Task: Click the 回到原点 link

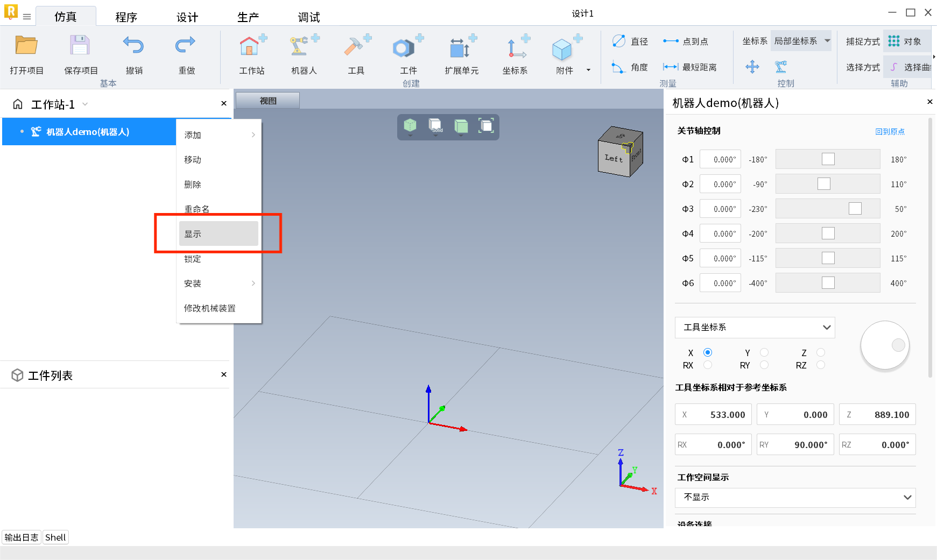Action: [890, 132]
